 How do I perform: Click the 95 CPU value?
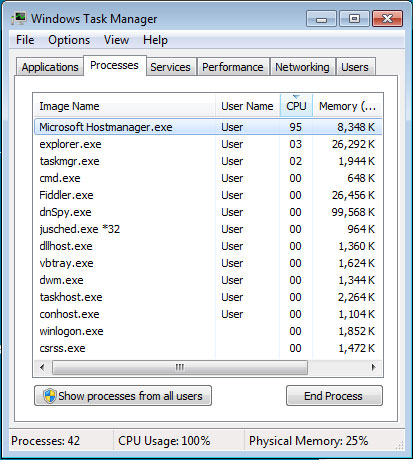point(295,127)
